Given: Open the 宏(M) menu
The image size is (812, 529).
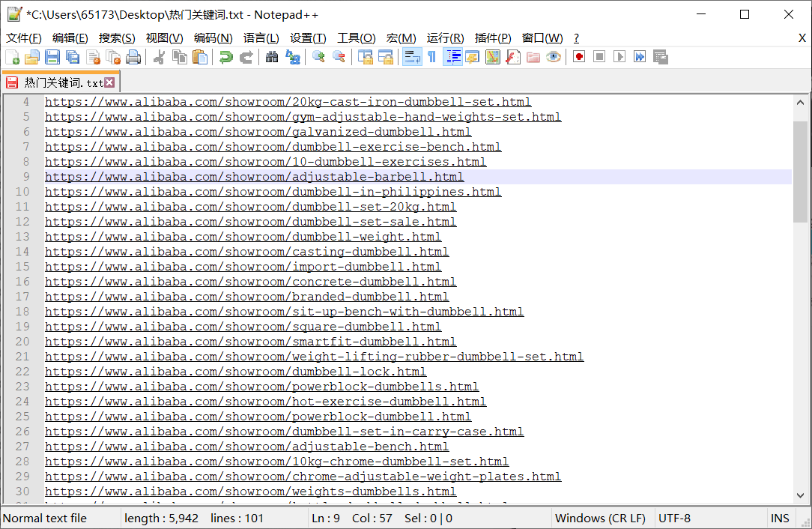Looking at the screenshot, I should [402, 37].
